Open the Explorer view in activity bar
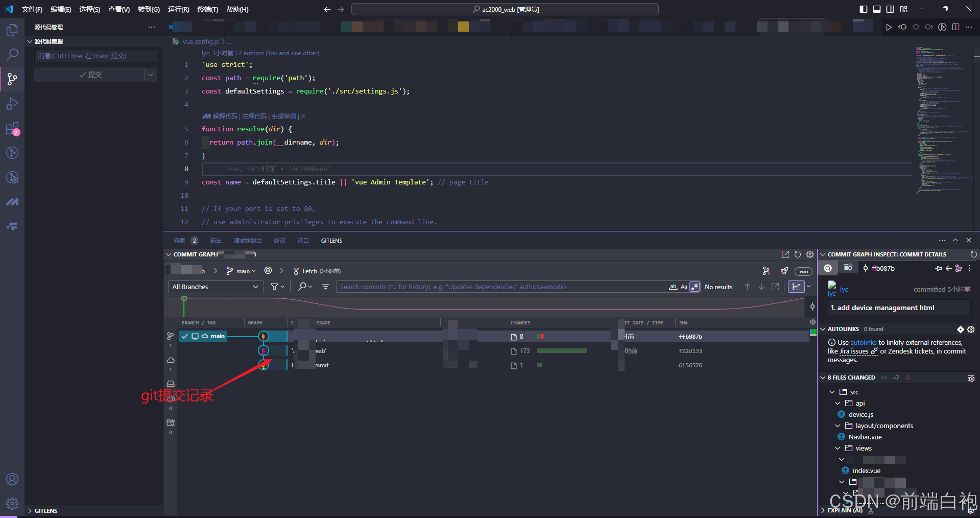This screenshot has width=980, height=518. (x=12, y=30)
